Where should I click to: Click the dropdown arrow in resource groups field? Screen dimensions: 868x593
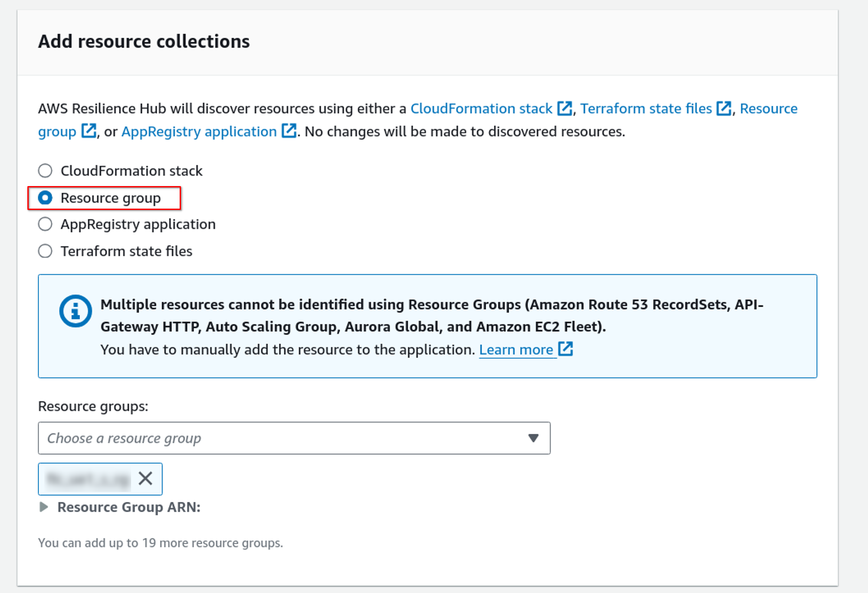point(533,438)
